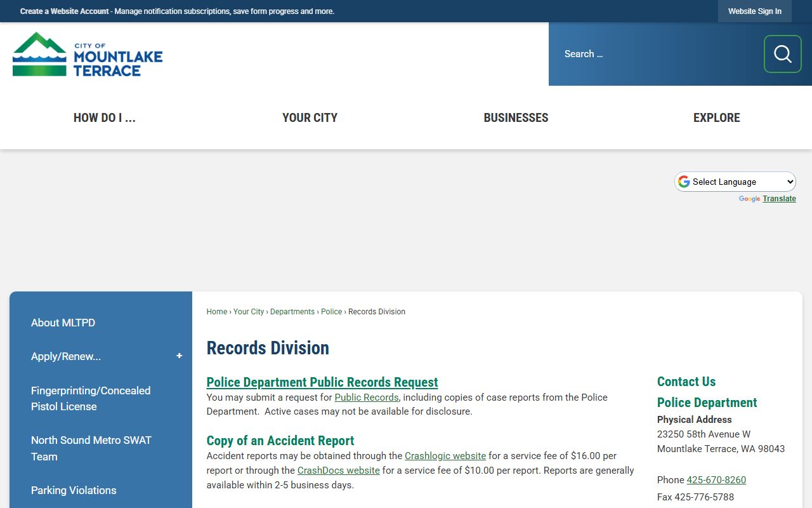Call the phone number 425-670-8260 link
This screenshot has height=508, width=812.
pyautogui.click(x=716, y=480)
